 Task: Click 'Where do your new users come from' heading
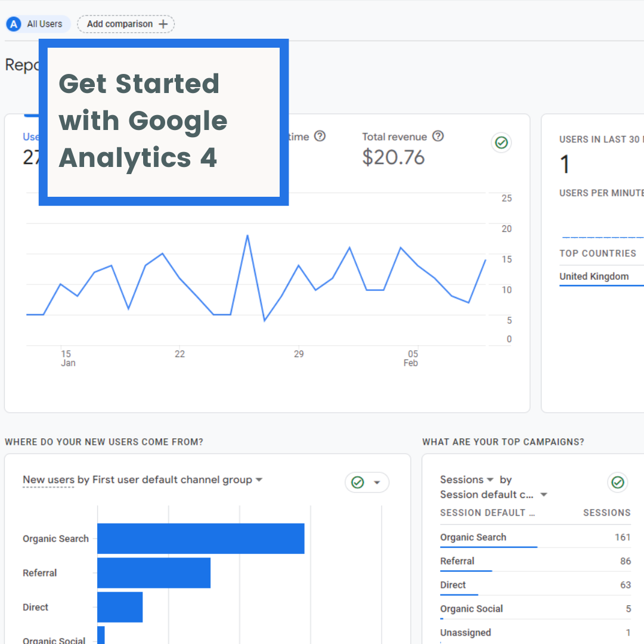point(104,442)
